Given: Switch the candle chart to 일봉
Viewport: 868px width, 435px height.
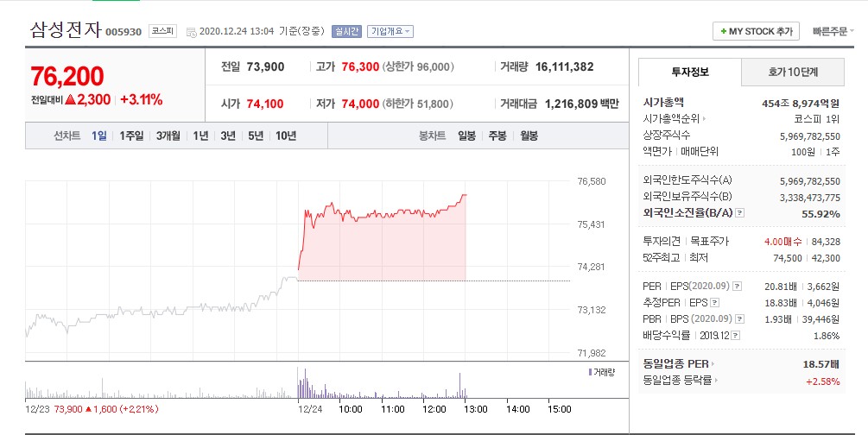Looking at the screenshot, I should tap(466, 136).
